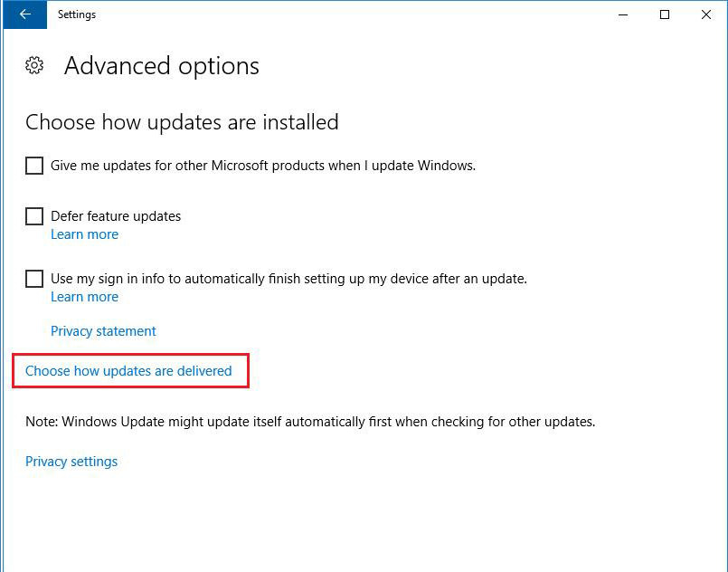Viewport: 728px width, 572px height.
Task: Check the use my sign in info box
Action: click(34, 279)
